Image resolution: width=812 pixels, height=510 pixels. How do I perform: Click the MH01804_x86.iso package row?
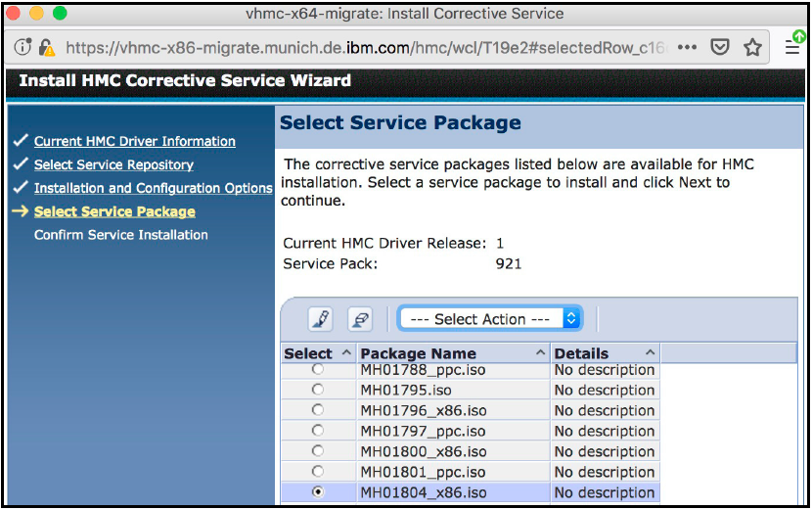(423, 492)
